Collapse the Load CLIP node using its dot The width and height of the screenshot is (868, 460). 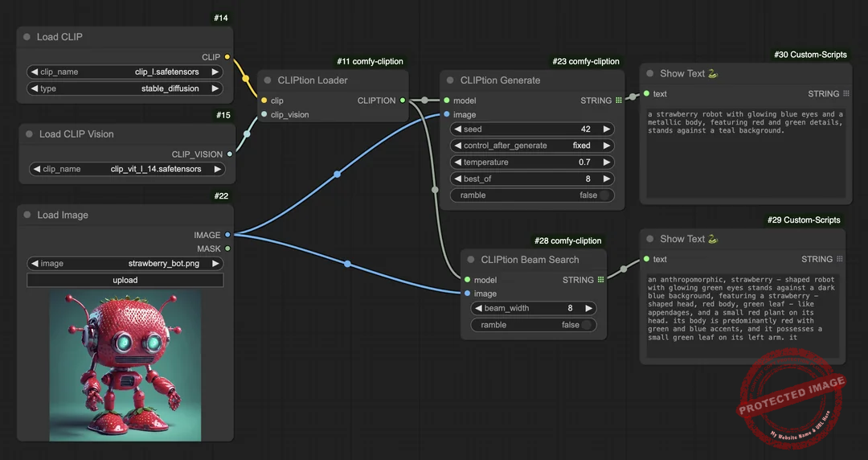pyautogui.click(x=27, y=37)
